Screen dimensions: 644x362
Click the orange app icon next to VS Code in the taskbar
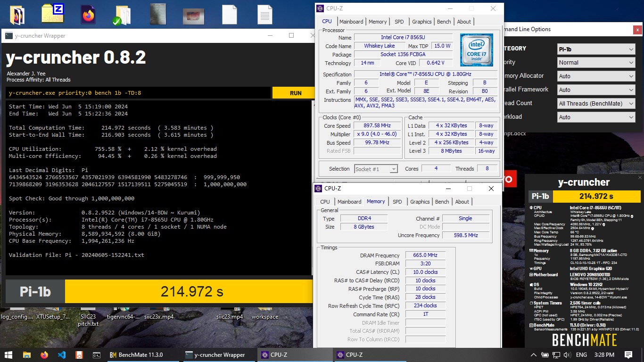tap(79, 355)
